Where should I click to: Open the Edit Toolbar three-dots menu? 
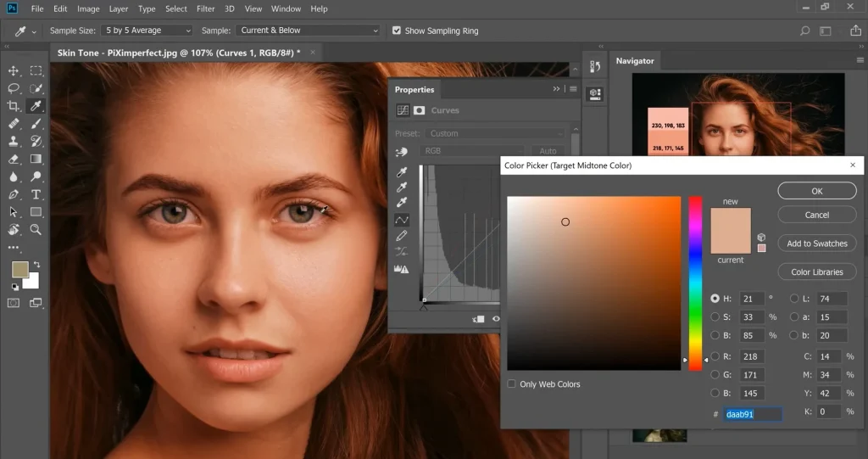pos(14,247)
